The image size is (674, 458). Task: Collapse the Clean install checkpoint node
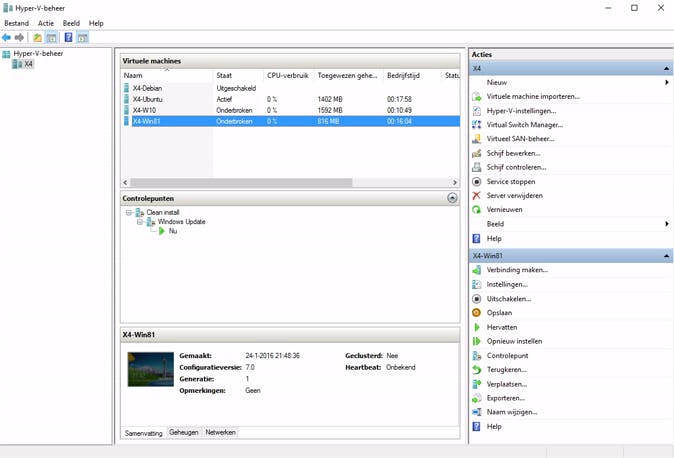tap(129, 213)
